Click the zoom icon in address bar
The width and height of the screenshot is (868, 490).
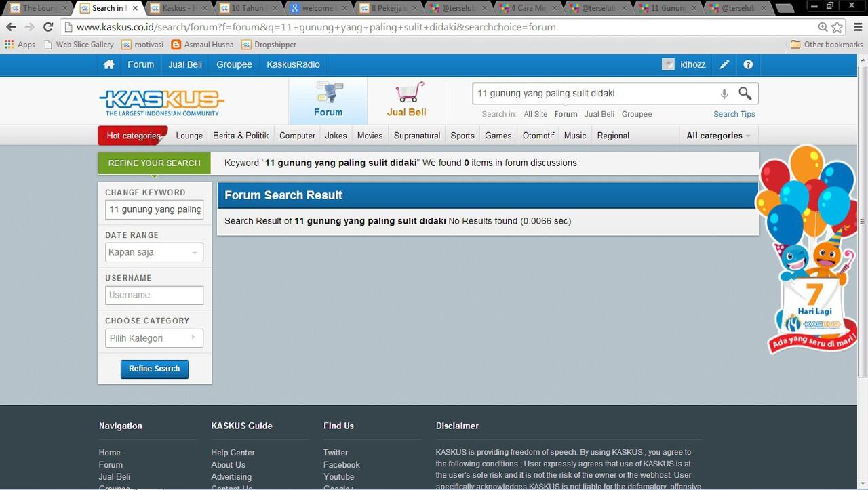pyautogui.click(x=823, y=27)
